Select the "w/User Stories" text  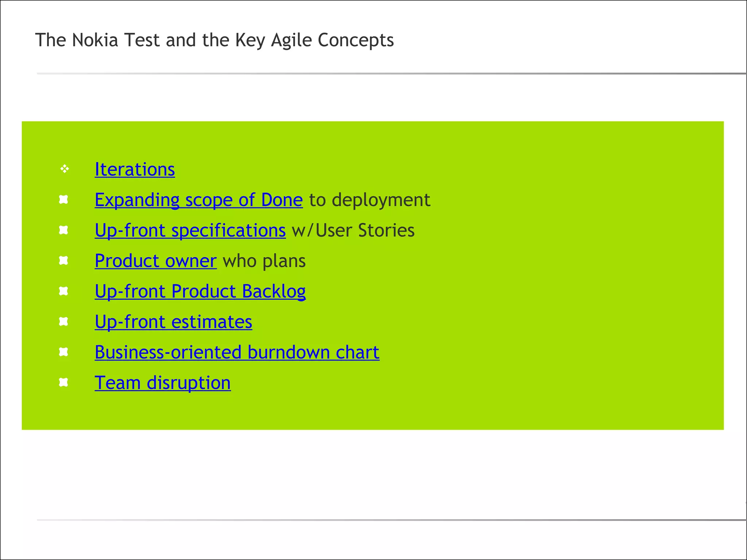[x=353, y=230]
